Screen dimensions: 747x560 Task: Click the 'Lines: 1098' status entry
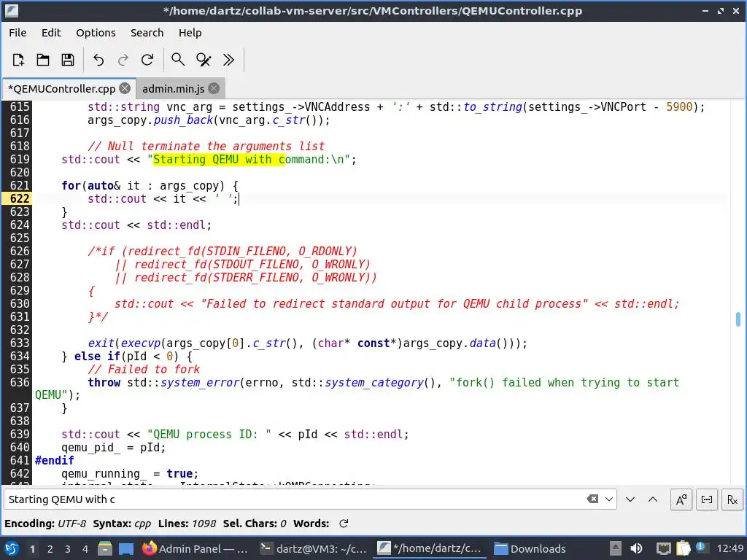click(x=187, y=524)
